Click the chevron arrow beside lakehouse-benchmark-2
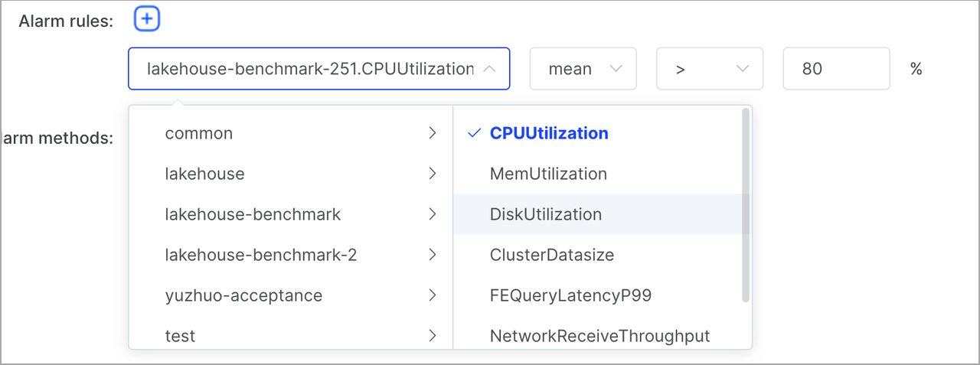This screenshot has width=980, height=365. pyautogui.click(x=433, y=255)
